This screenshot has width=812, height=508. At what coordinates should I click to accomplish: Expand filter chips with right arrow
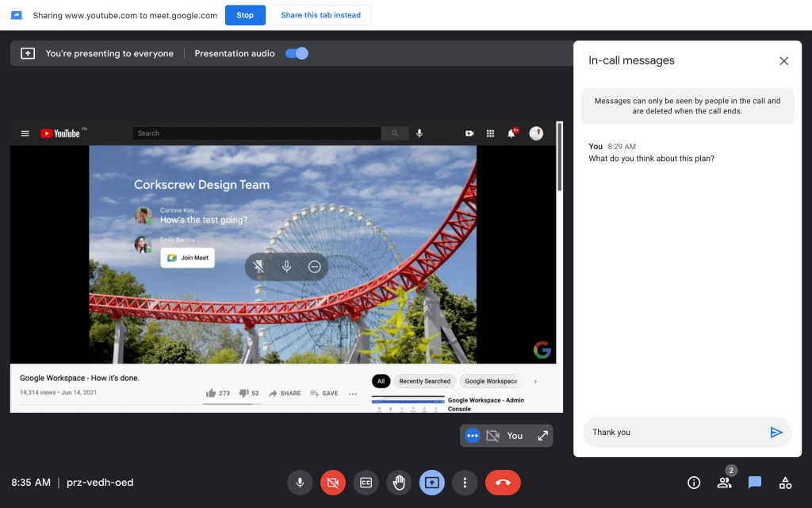[x=535, y=381]
